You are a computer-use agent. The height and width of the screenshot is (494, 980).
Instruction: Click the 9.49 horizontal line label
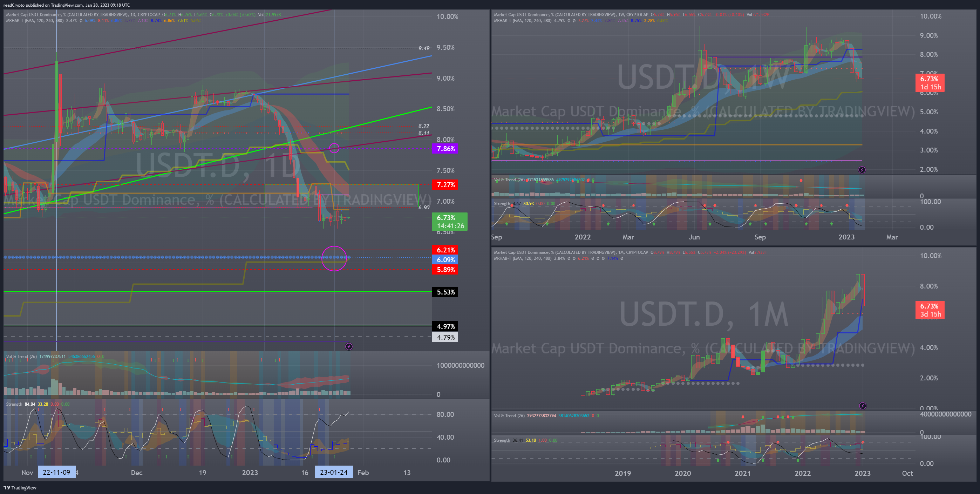(424, 48)
